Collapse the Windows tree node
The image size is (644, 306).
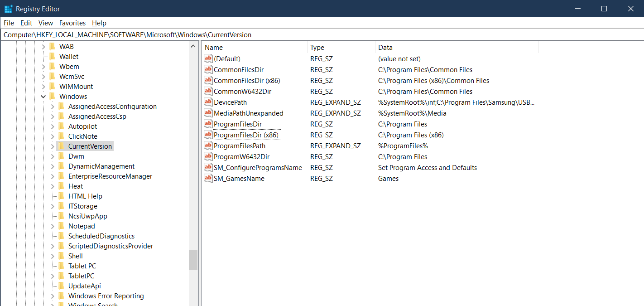tap(43, 96)
